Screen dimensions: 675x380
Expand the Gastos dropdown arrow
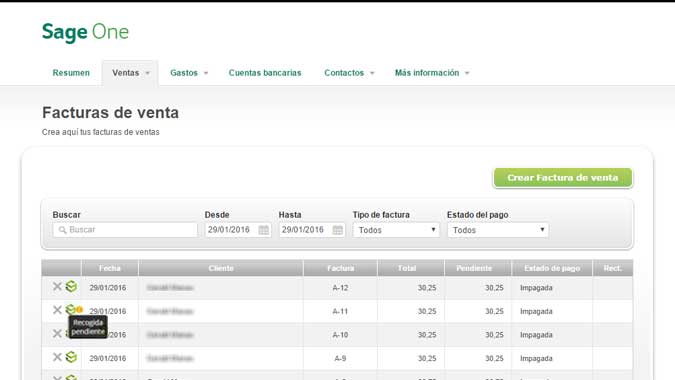pos(206,73)
